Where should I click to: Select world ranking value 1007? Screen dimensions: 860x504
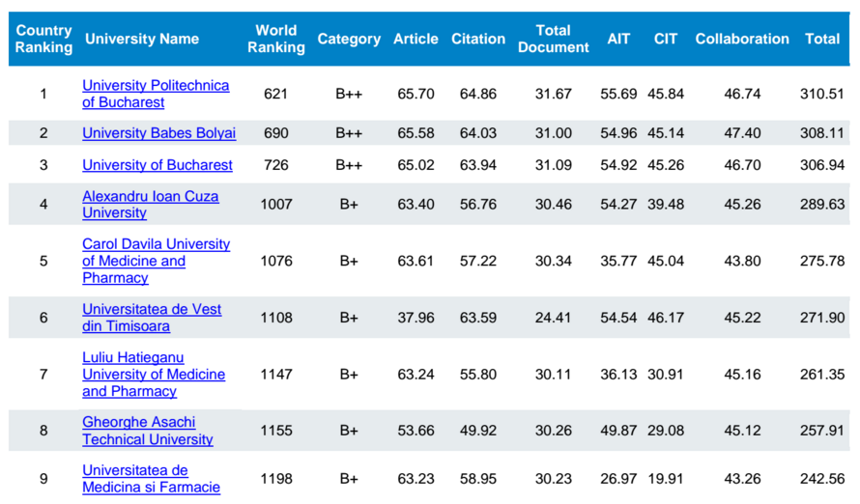276,205
